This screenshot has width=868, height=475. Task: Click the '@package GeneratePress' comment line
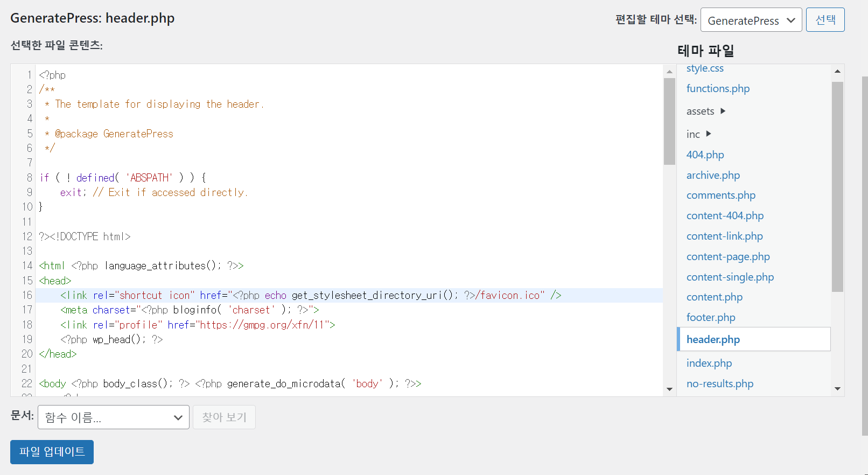pyautogui.click(x=109, y=134)
